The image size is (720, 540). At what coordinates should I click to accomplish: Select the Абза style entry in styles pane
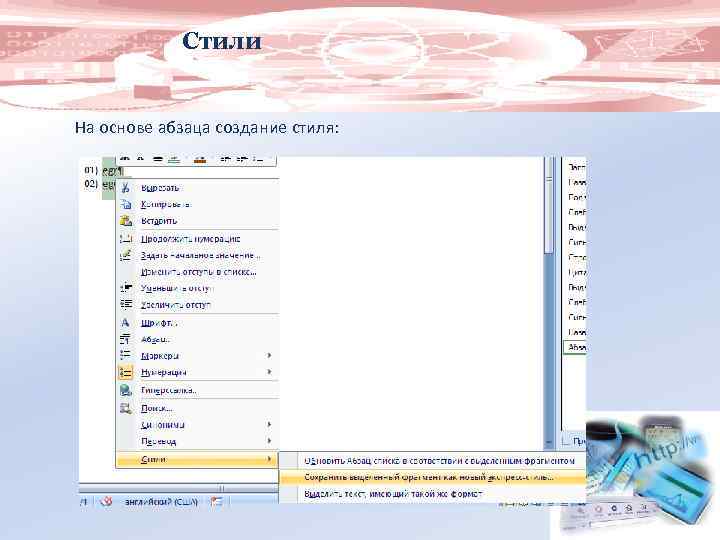575,347
